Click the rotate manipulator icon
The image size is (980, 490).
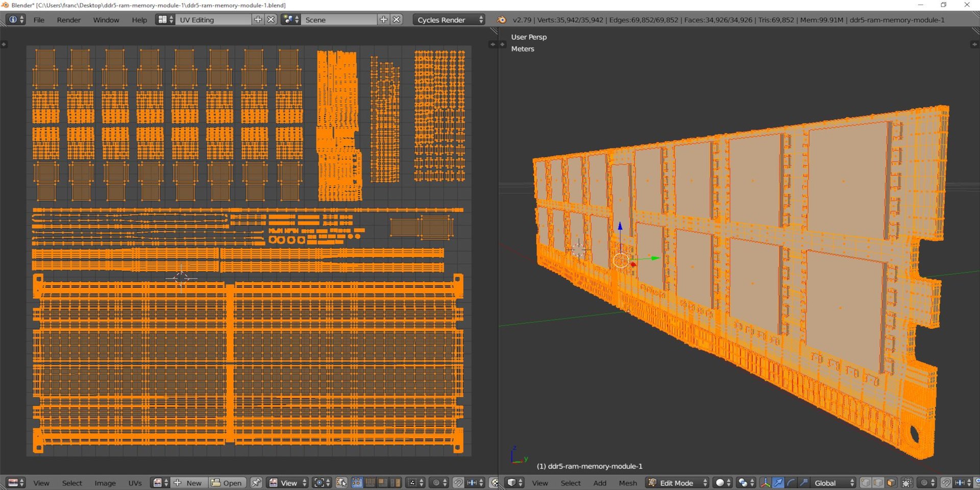791,483
